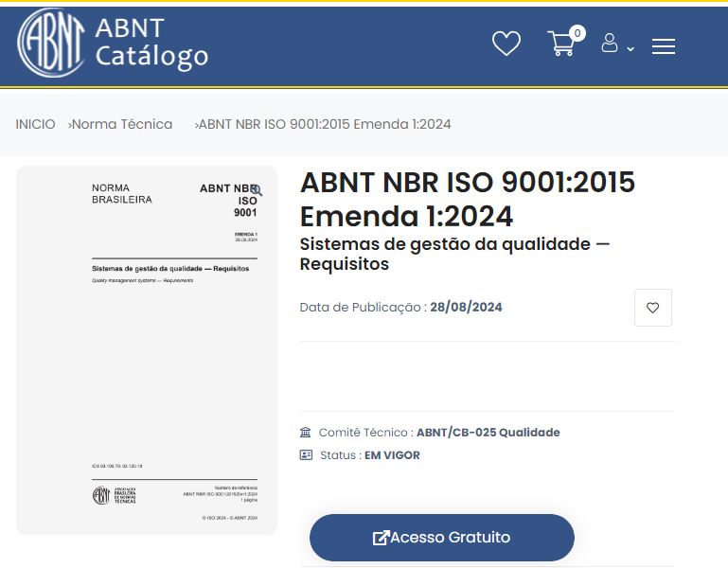The image size is (728, 568).
Task: Click the ABNT circular logo
Action: [x=51, y=44]
